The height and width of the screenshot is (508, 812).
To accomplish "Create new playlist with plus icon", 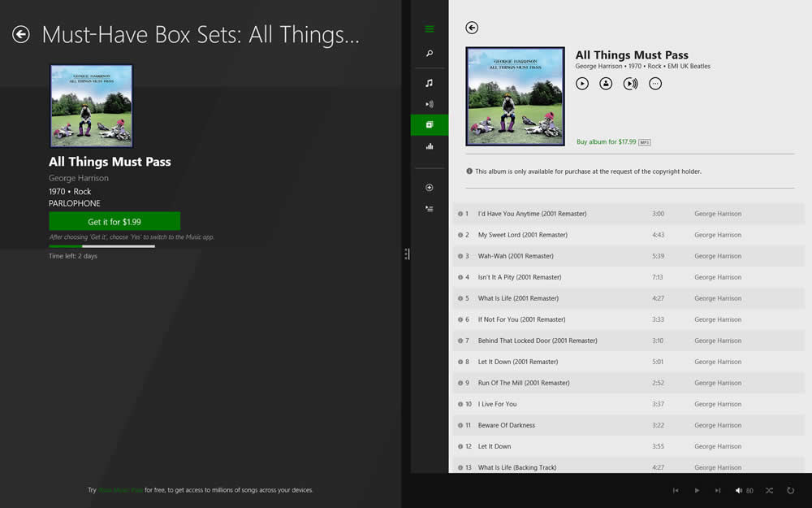I will pyautogui.click(x=430, y=188).
